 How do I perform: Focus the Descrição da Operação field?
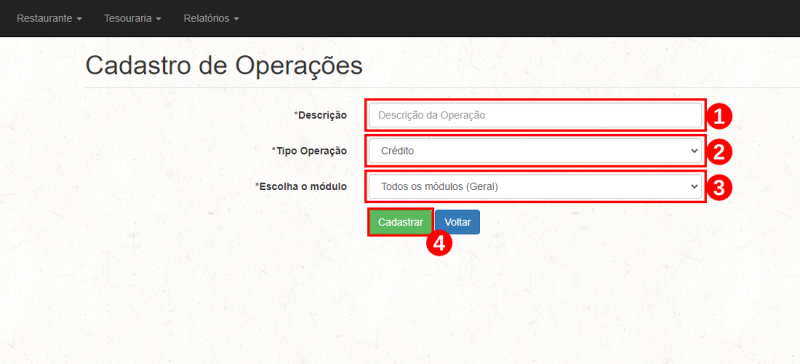pyautogui.click(x=535, y=115)
